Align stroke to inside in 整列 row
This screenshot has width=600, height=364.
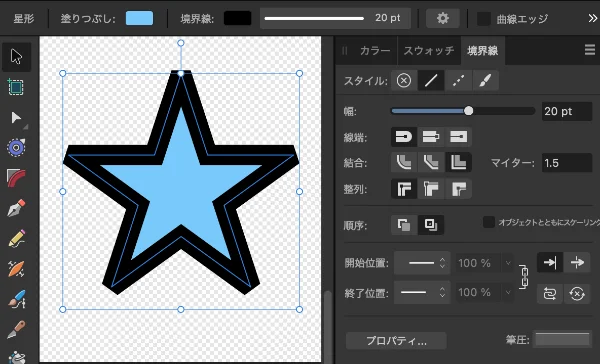click(x=431, y=189)
